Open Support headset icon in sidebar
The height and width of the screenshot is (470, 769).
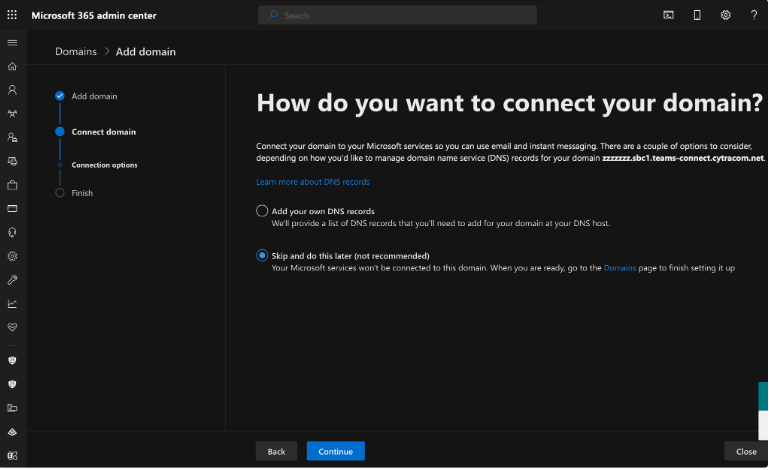(x=12, y=232)
